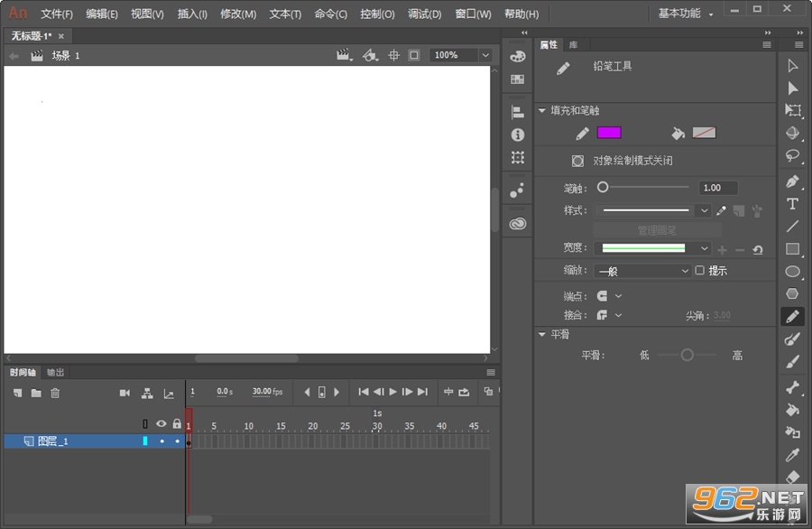
Task: Create a new layer folder
Action: (36, 394)
